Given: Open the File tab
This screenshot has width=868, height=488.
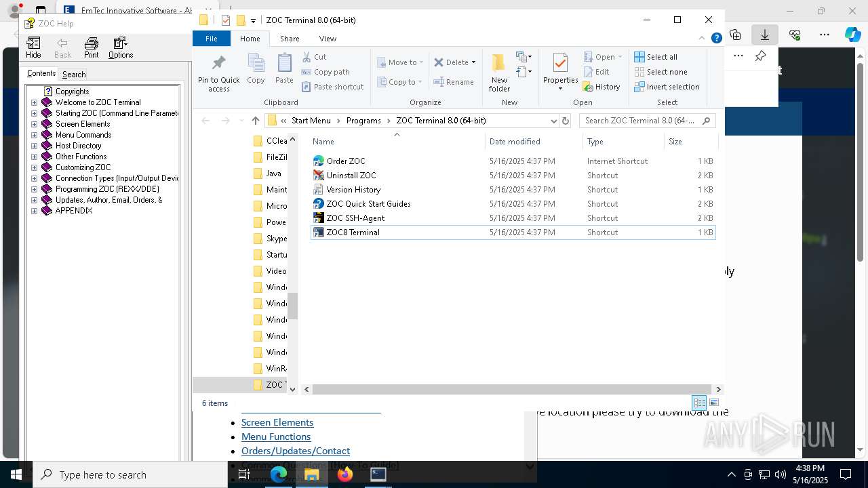Looking at the screenshot, I should coord(212,39).
